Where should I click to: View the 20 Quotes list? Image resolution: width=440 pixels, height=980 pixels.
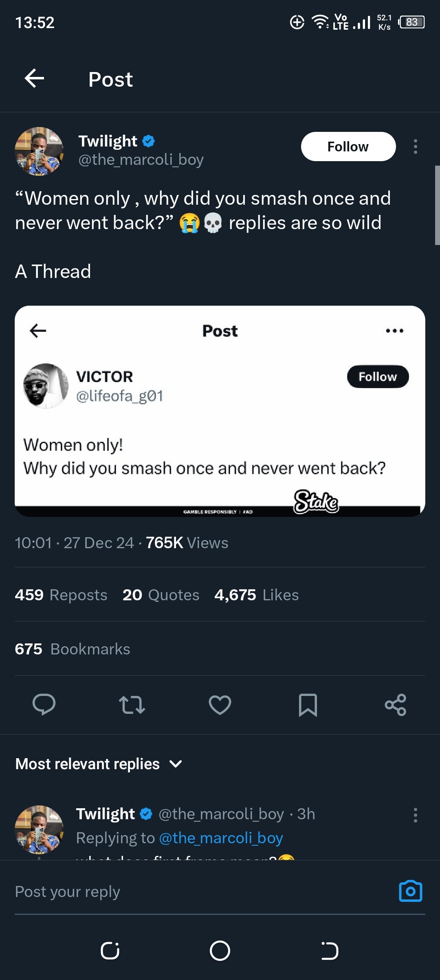click(161, 595)
